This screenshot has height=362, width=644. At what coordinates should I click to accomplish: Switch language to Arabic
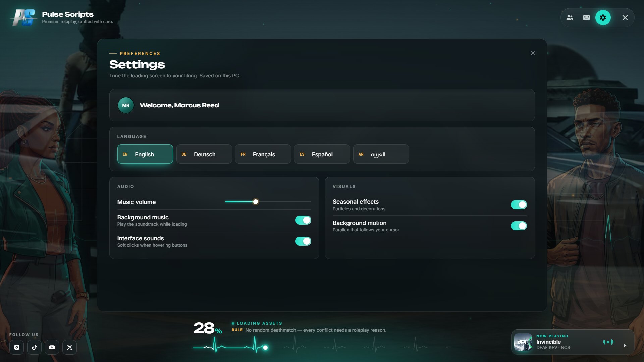click(381, 154)
